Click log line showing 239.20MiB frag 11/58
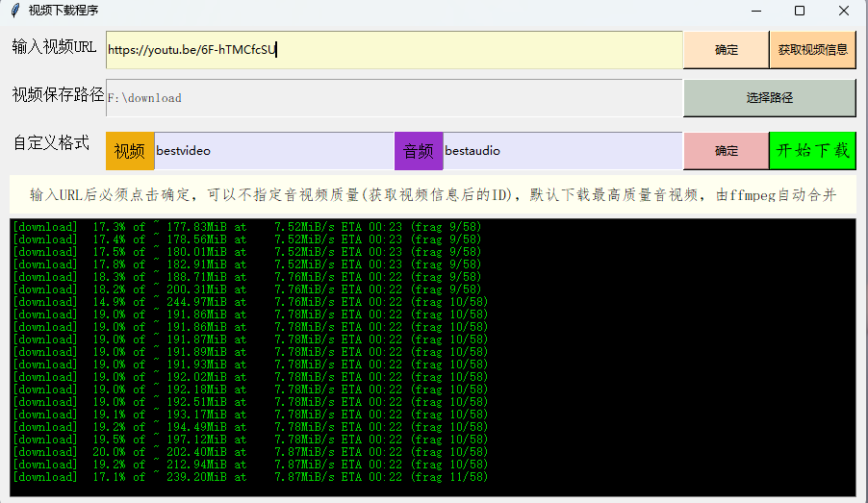This screenshot has width=868, height=503. [250, 477]
